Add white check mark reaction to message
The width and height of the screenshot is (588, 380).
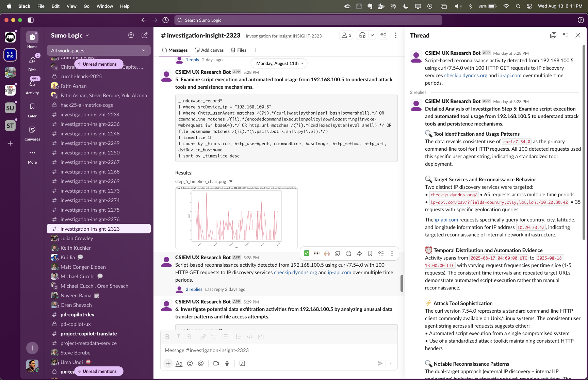tap(307, 253)
